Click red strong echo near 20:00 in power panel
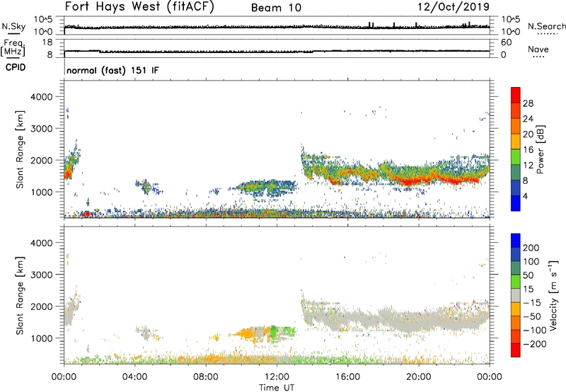This screenshot has height=392, width=566. (412, 181)
